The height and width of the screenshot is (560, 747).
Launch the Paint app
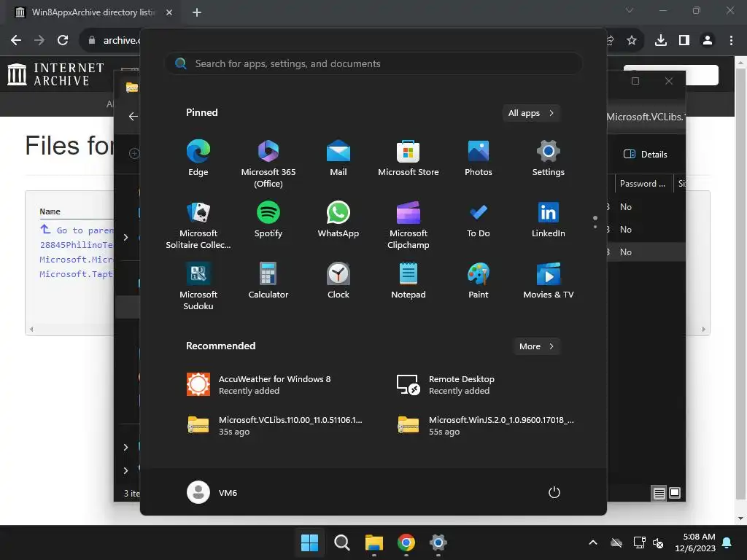point(479,281)
